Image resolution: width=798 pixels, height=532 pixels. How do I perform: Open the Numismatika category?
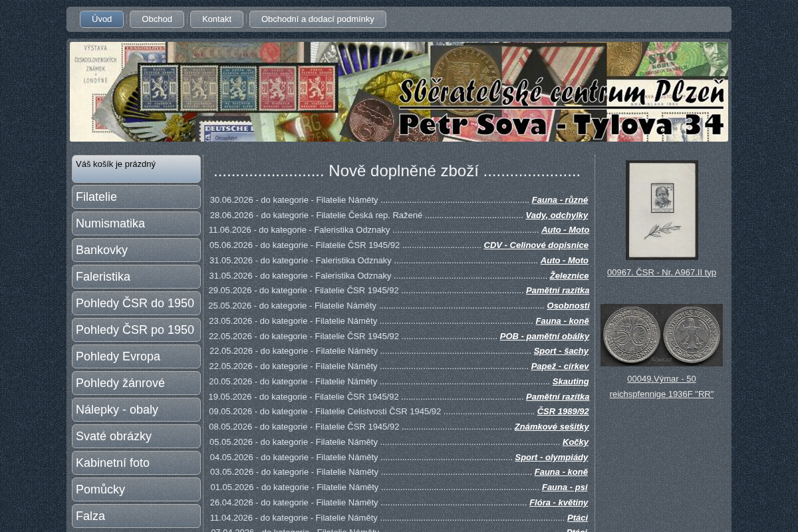tap(136, 223)
